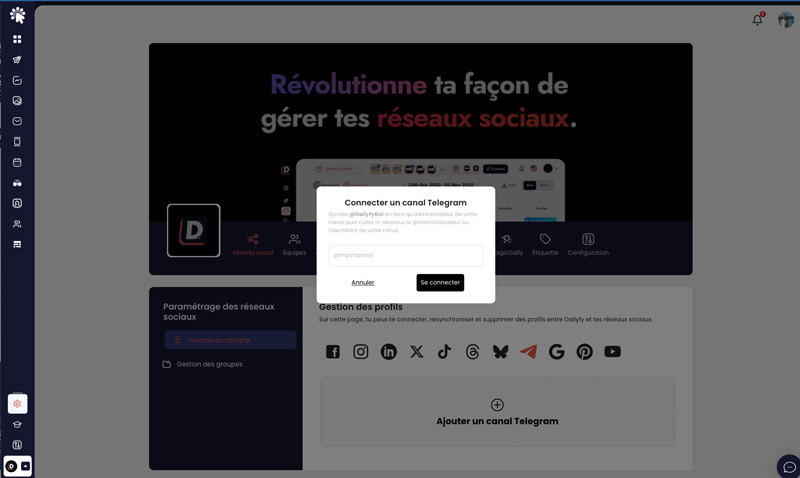Viewport: 800px width, 478px height.
Task: Click the Dailyfy logo at sidebar top
Action: [x=17, y=15]
